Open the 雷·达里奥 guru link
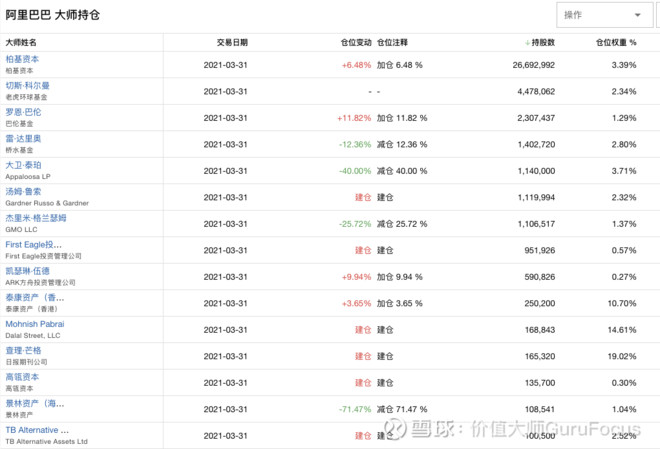This screenshot has height=449, width=660. [24, 139]
